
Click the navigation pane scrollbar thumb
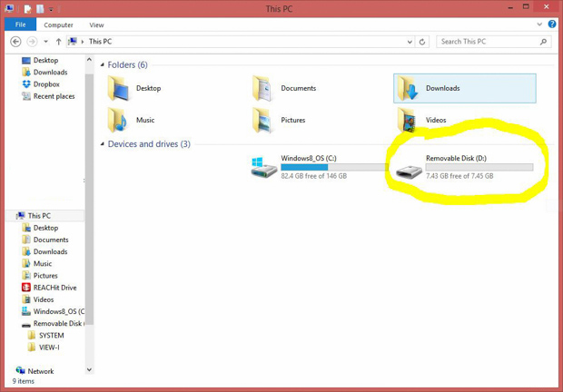click(x=89, y=200)
